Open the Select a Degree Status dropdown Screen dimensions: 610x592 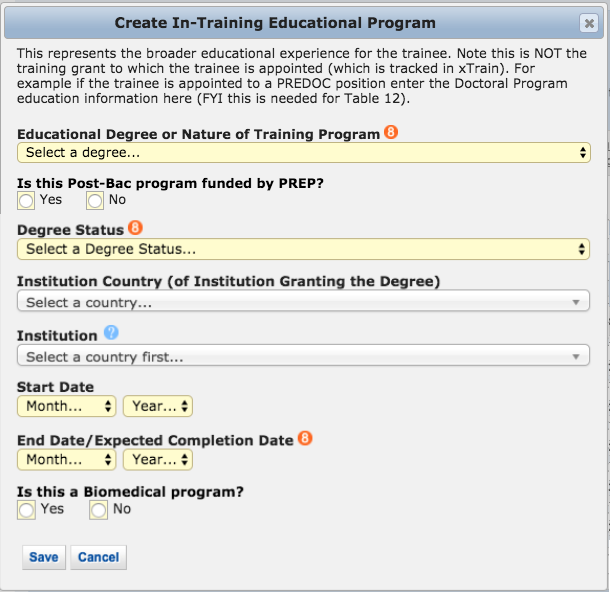(303, 249)
